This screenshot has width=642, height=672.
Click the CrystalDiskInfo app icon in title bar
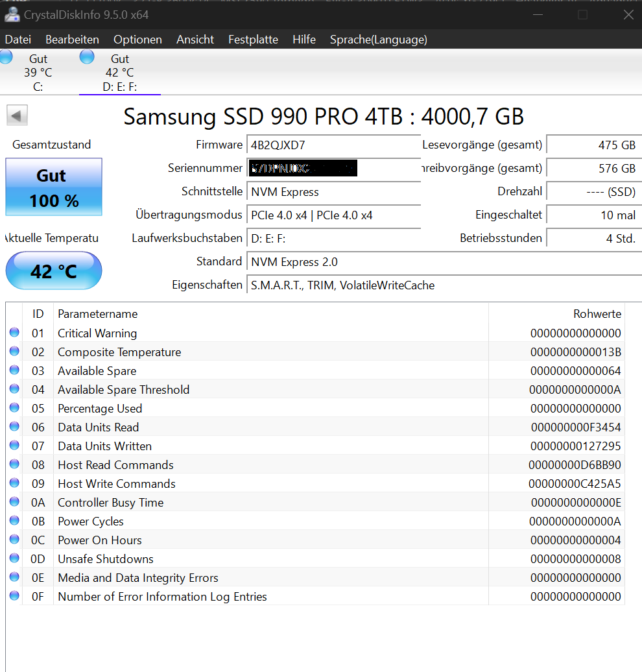[12, 14]
